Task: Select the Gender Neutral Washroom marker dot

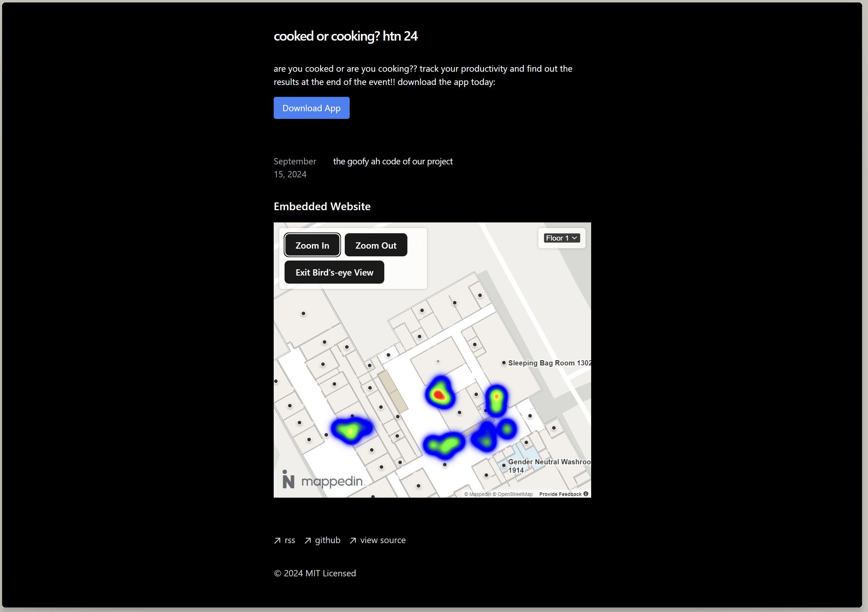Action: coord(504,465)
